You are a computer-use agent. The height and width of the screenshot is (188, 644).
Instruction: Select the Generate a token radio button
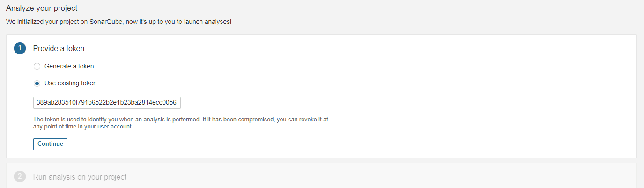click(x=37, y=67)
